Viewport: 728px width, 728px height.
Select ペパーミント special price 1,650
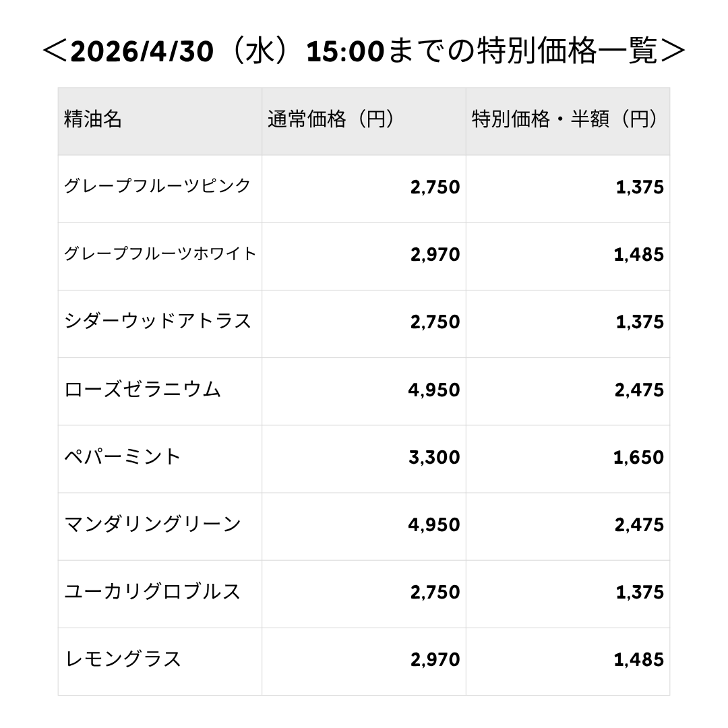(x=638, y=458)
